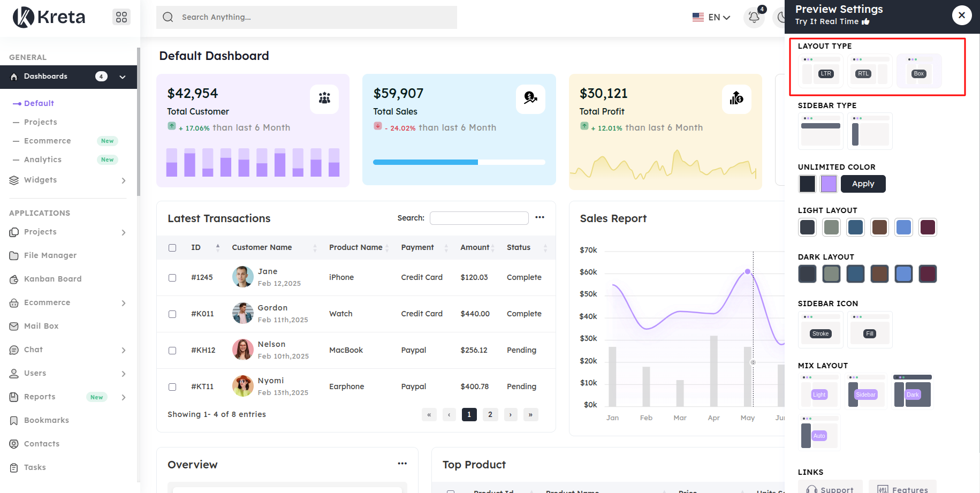980x493 pixels.
Task: Toggle the select-all transactions checkbox
Action: pos(172,248)
